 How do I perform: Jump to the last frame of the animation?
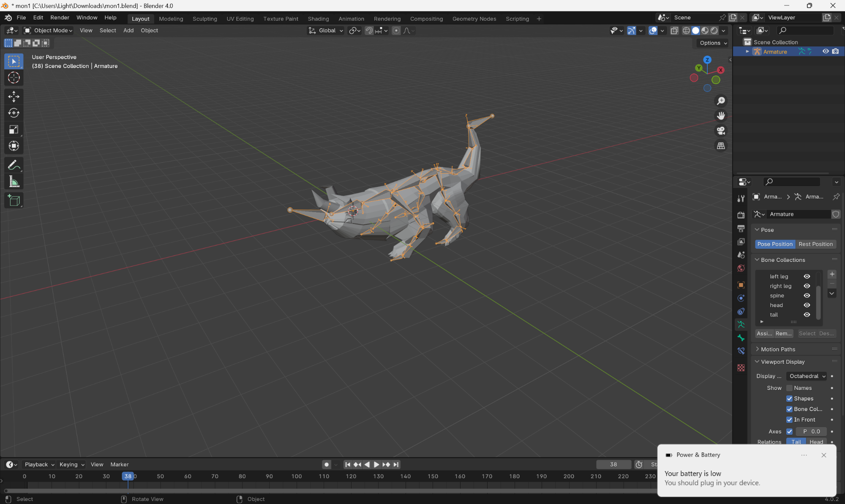[396, 464]
